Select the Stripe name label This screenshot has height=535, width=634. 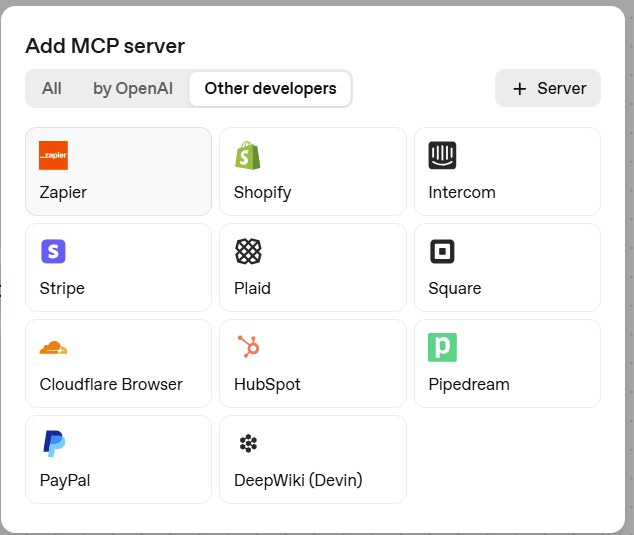tap(62, 288)
